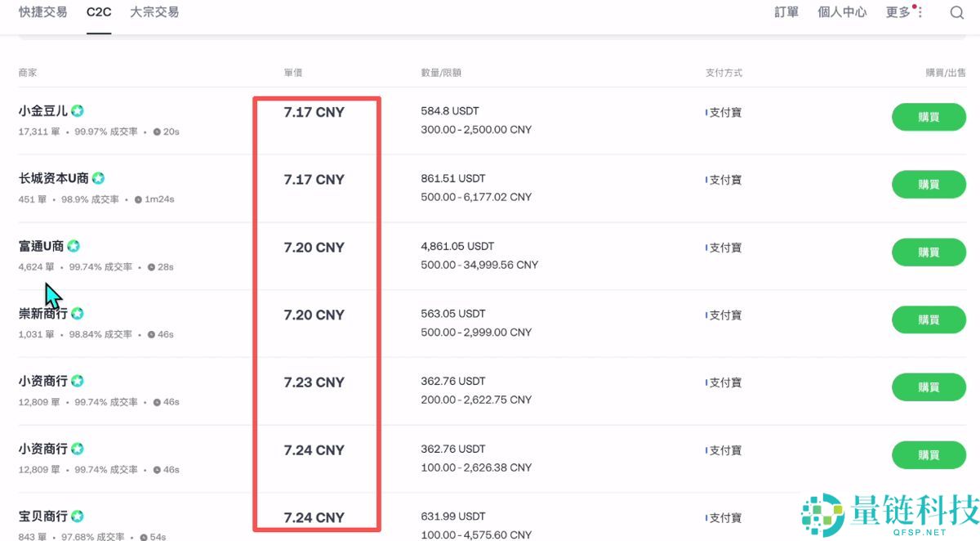The image size is (980, 541).
Task: Click the clock icon under 富通U商
Action: [152, 267]
